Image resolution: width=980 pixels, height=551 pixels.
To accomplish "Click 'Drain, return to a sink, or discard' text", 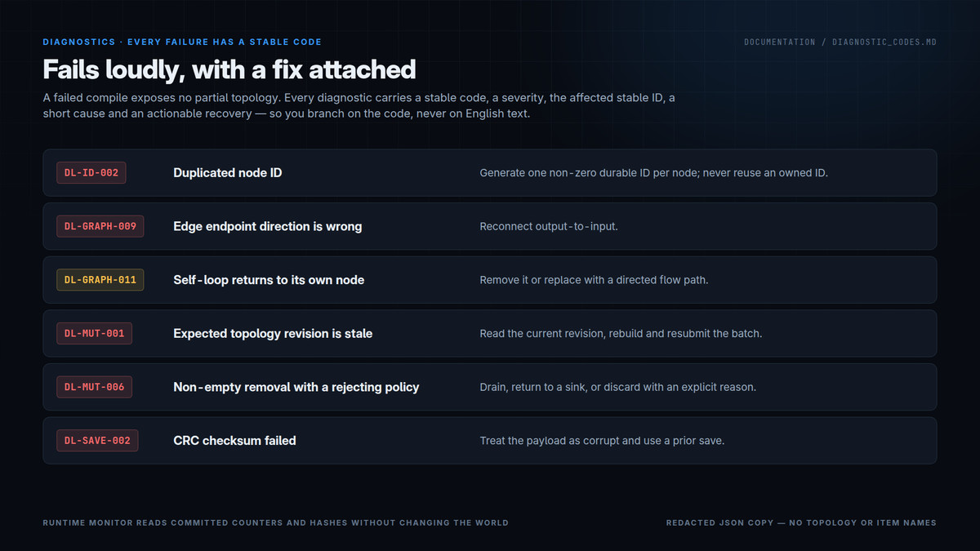I will click(618, 387).
